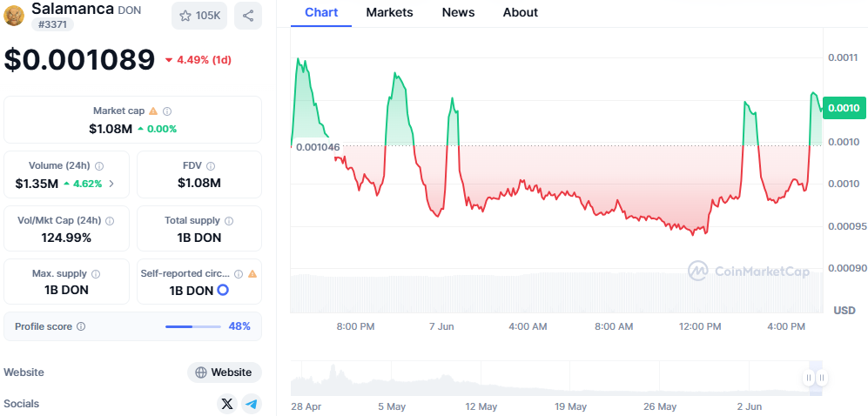The image size is (868, 416).
Task: Open the X social profile icon
Action: [x=227, y=404]
